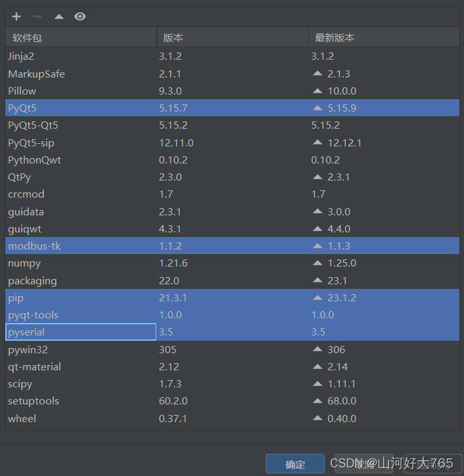Click upgrade arrow beside packaging 23.1

(x=318, y=280)
